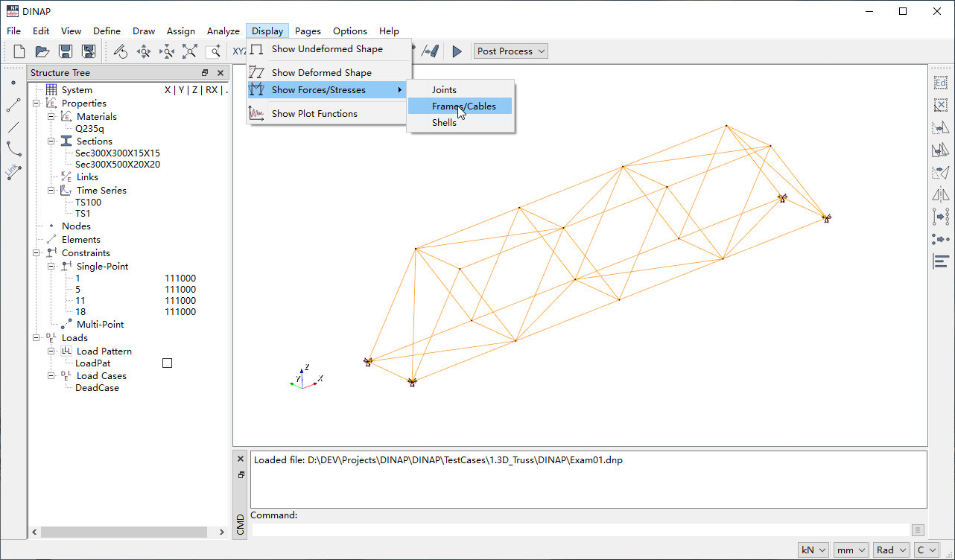Screen dimensions: 955x560
Task: Select Frames/Cables in the submenu
Action: [463, 106]
